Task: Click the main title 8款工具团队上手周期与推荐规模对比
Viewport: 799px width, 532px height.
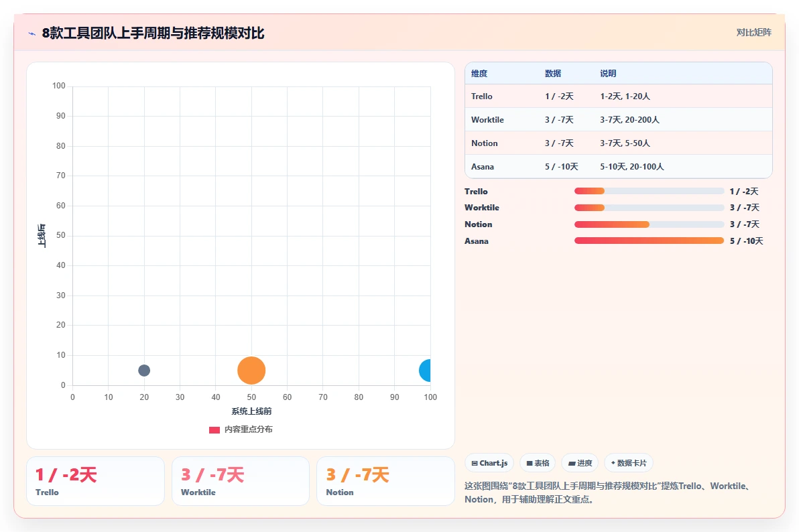Action: pyautogui.click(x=153, y=33)
